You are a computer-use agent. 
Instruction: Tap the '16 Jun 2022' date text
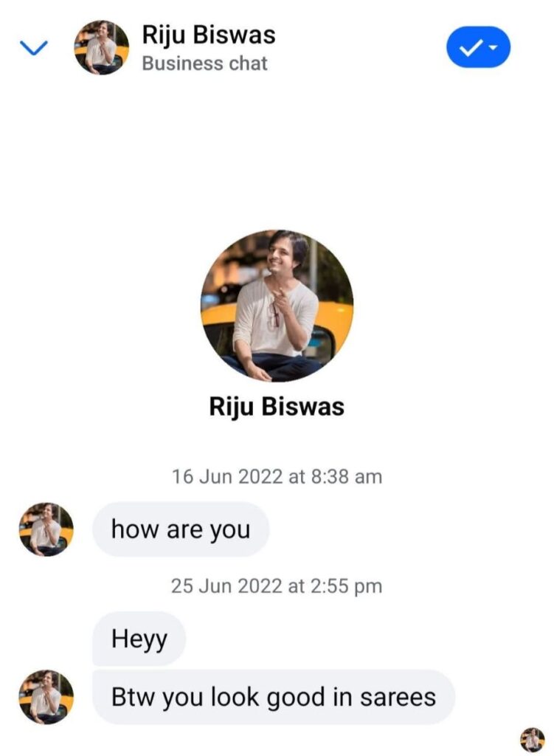pyautogui.click(x=226, y=476)
